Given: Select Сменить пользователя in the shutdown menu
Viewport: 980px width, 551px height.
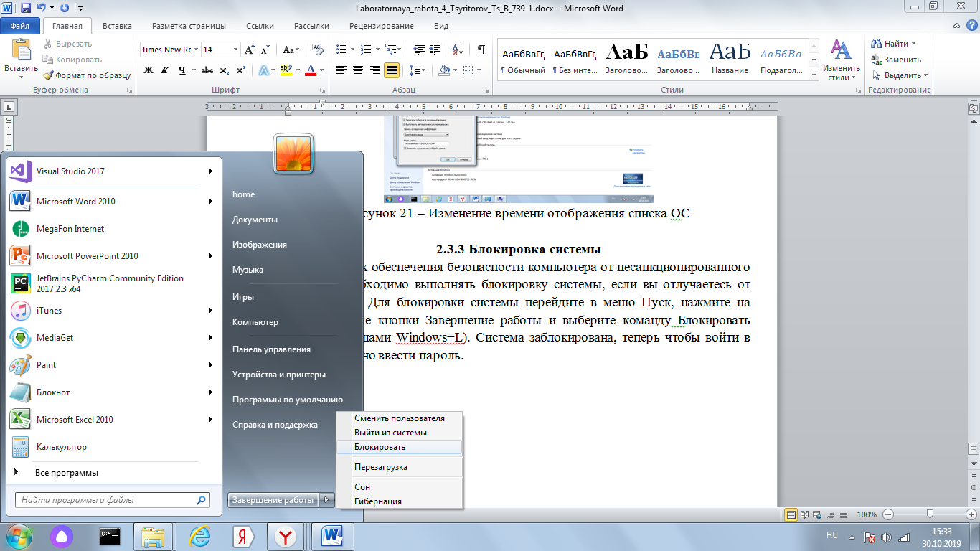Looking at the screenshot, I should [x=399, y=418].
